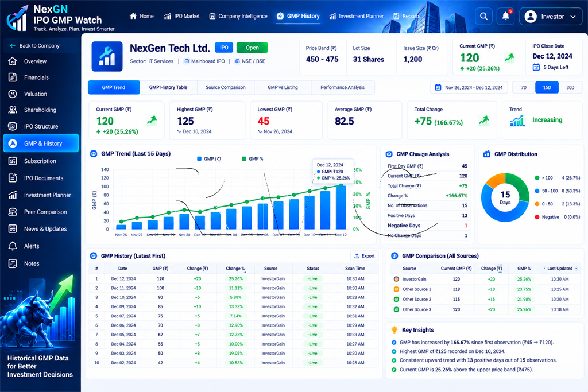Click the Notes sidebar icon

click(x=13, y=263)
